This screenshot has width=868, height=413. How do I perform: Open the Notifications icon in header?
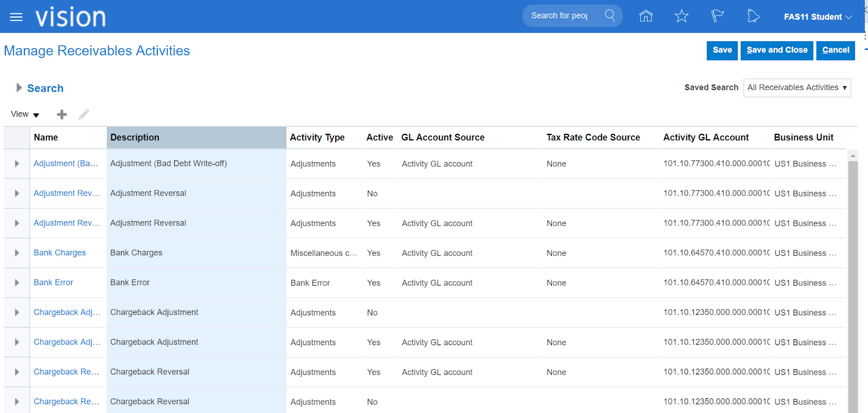753,16
